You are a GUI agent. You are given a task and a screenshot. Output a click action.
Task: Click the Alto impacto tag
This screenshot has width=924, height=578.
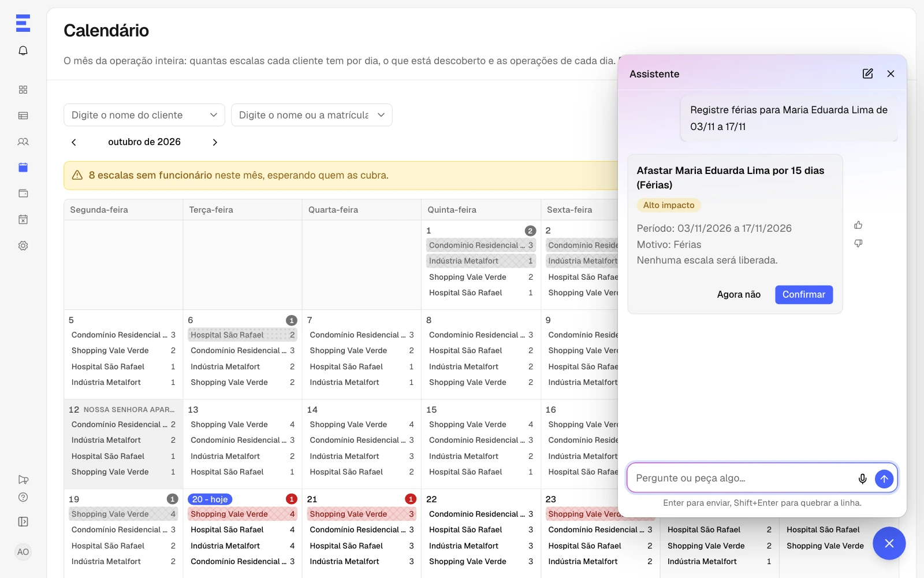click(x=669, y=205)
